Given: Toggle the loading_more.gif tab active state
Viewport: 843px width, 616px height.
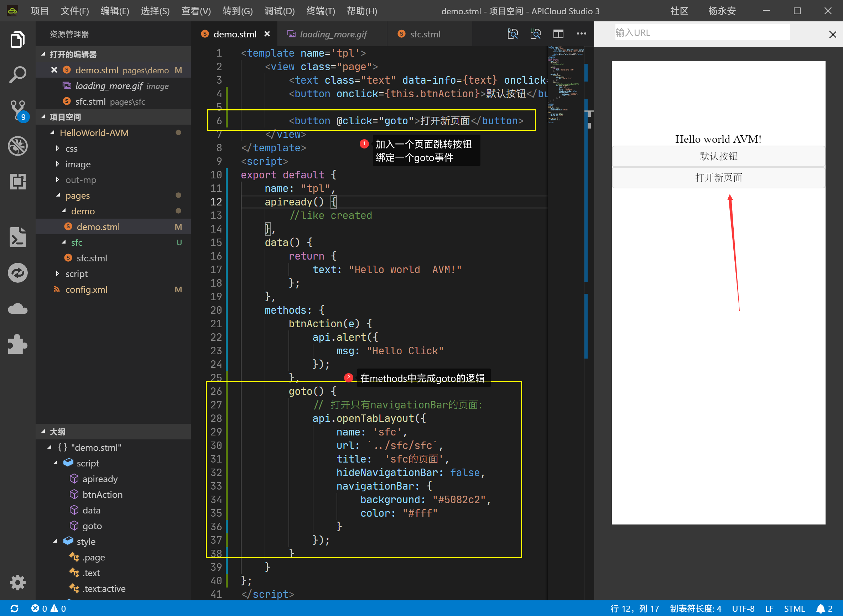Looking at the screenshot, I should pos(330,34).
